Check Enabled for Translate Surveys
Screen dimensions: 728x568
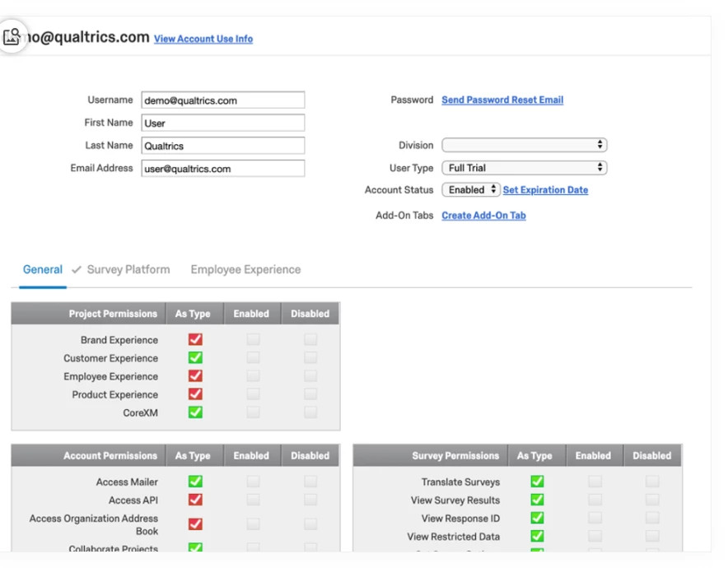[595, 482]
